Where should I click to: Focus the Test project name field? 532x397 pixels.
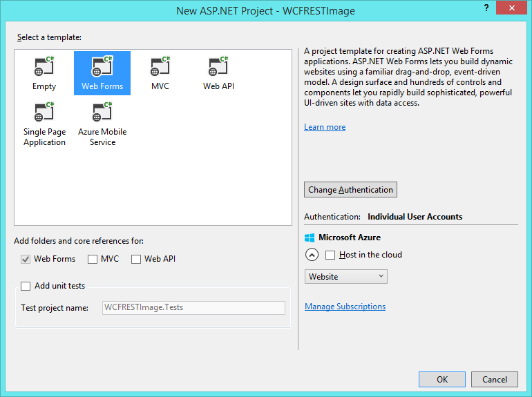tap(193, 308)
